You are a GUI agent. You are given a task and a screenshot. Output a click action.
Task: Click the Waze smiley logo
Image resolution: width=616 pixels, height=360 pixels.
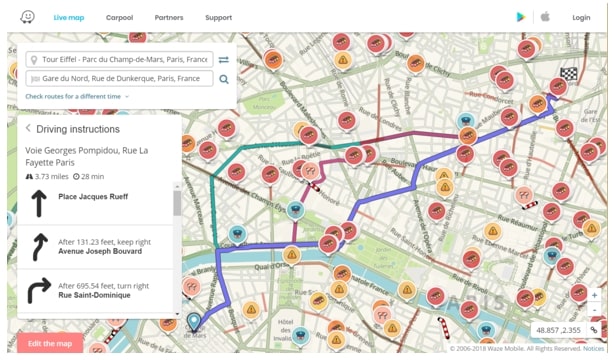(27, 17)
